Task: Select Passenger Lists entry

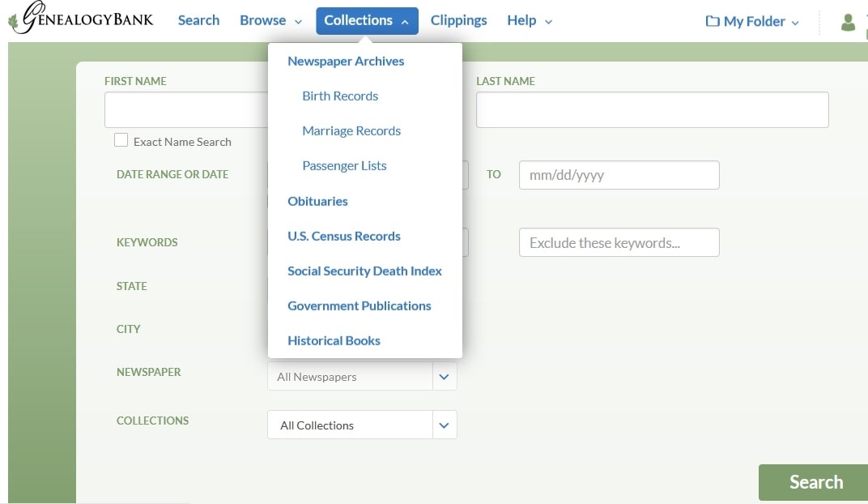Action: tap(344, 165)
